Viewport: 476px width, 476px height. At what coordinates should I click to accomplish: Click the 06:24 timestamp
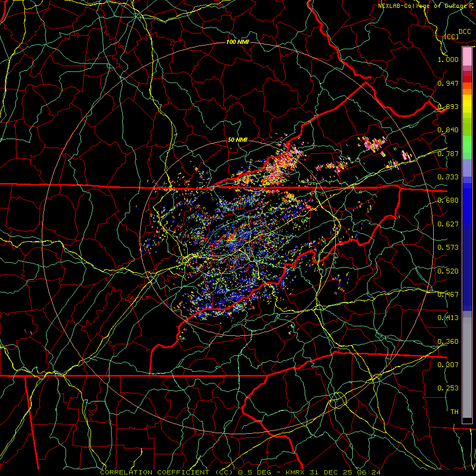[x=368, y=472]
